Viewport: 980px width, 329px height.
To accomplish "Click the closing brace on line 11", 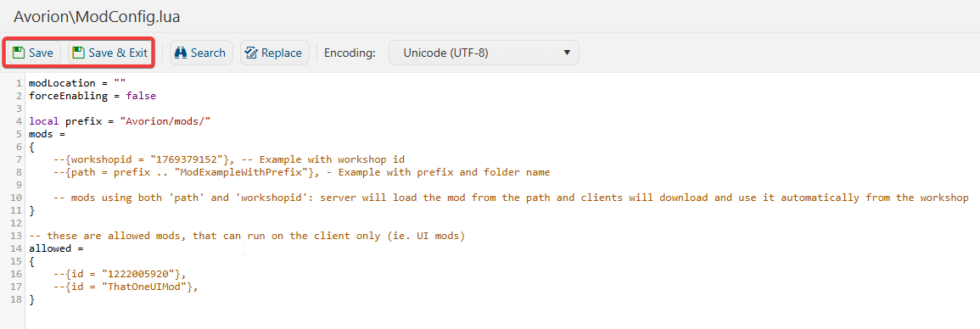I will pos(31,210).
